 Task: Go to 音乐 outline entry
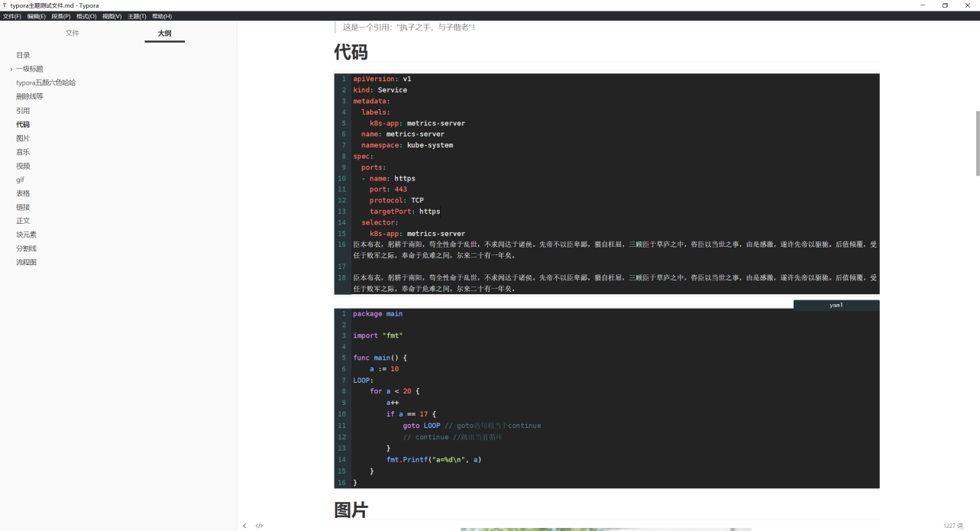pyautogui.click(x=23, y=152)
